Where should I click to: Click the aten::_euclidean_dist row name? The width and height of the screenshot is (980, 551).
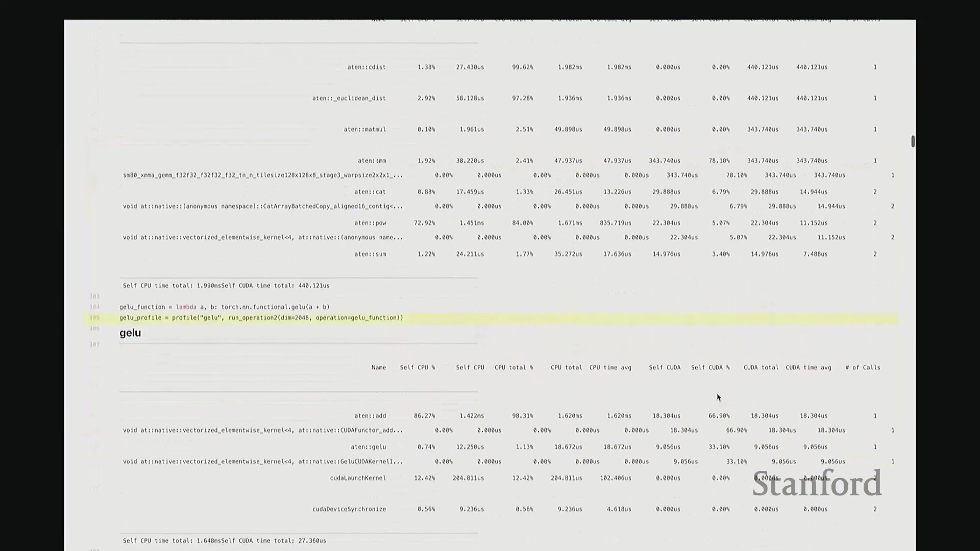coord(349,98)
